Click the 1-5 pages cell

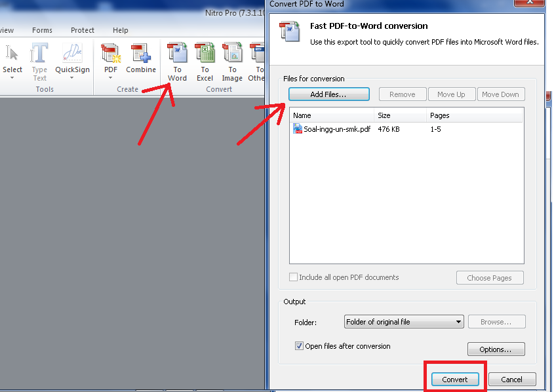tap(435, 129)
